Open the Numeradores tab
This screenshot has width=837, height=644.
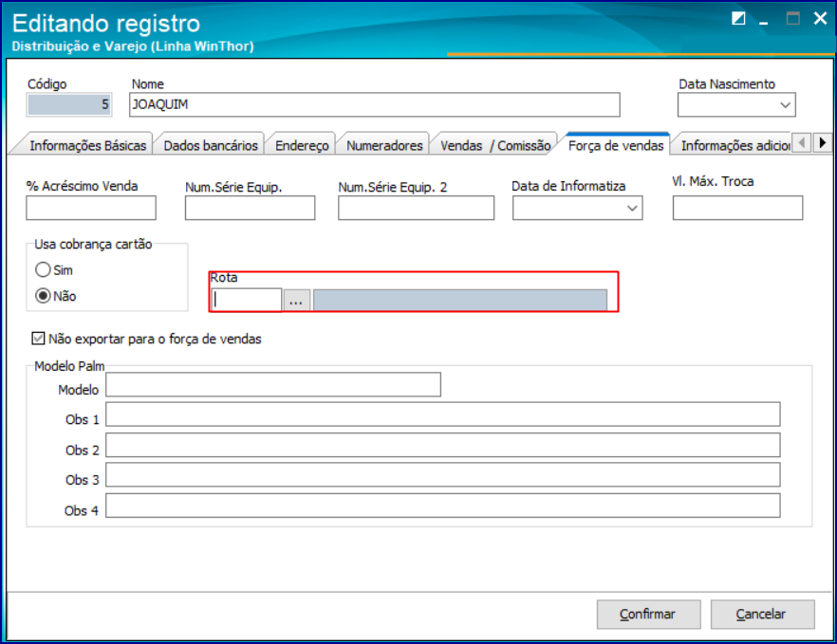point(384,145)
